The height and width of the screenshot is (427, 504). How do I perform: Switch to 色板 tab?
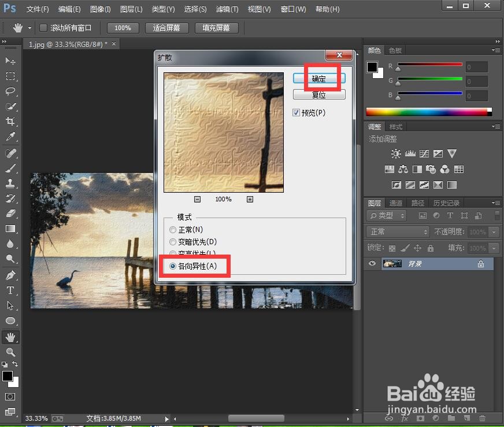(395, 50)
